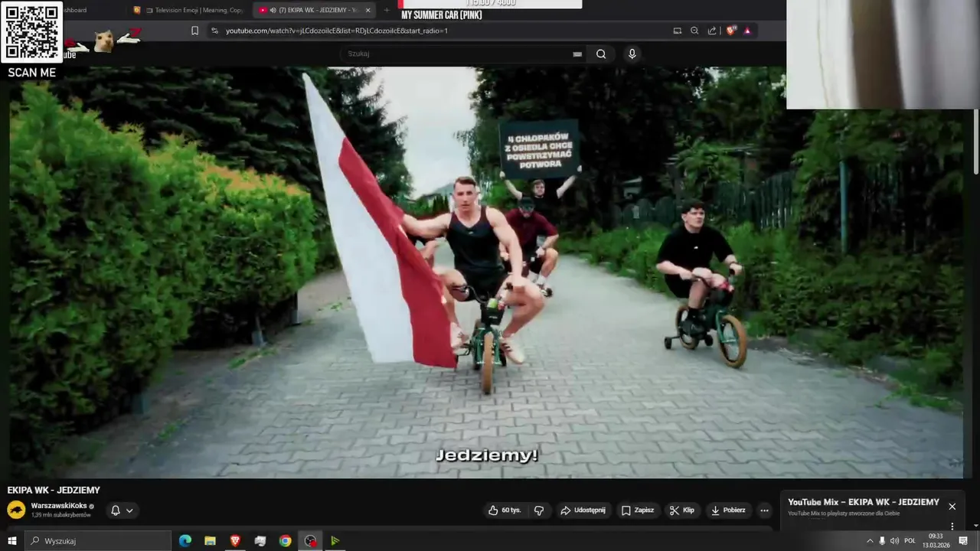
Task: Open the cast/screen icon in address bar
Action: (677, 31)
